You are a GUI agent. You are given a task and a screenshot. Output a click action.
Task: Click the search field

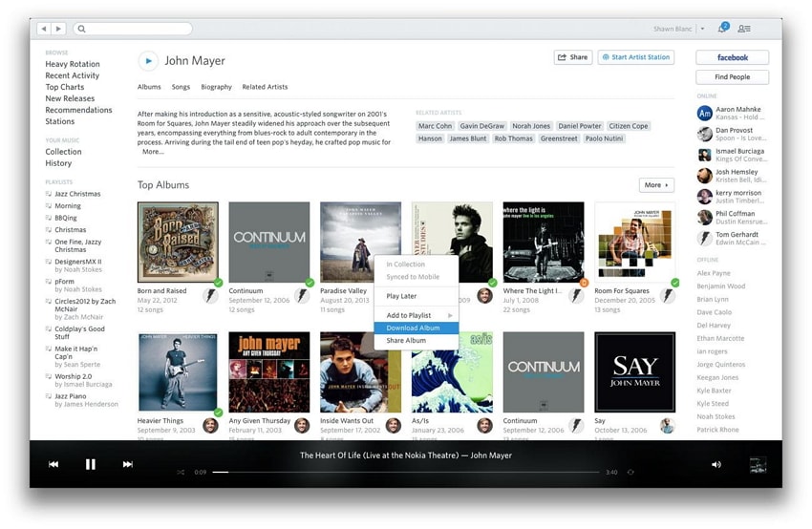point(133,29)
